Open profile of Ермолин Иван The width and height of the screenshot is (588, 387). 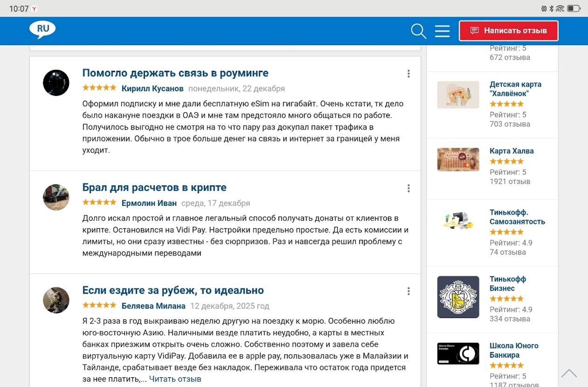click(x=149, y=203)
